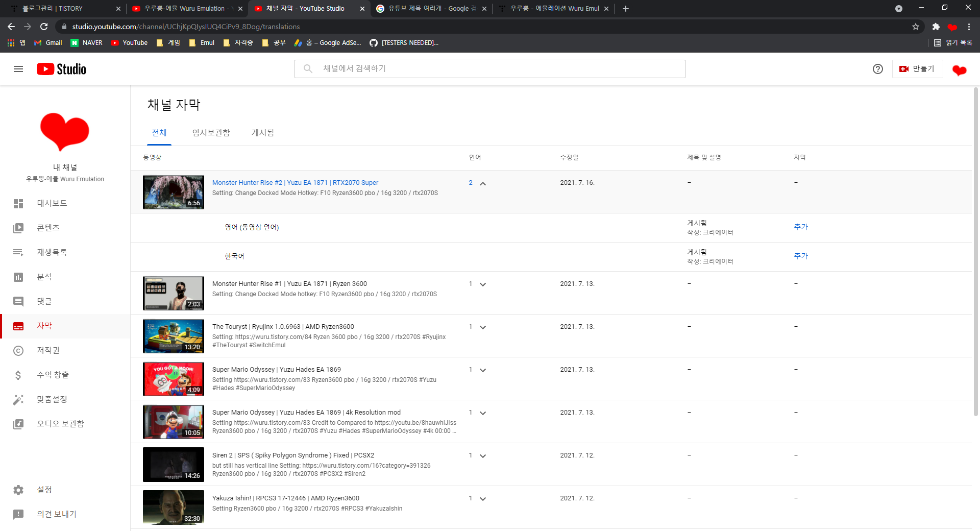Screen dimensions: 980x531
Task: Open a new browser tab
Action: (x=626, y=9)
